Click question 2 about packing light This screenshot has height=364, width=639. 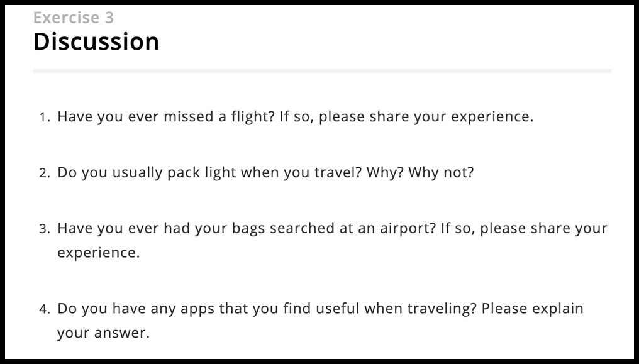click(x=265, y=173)
